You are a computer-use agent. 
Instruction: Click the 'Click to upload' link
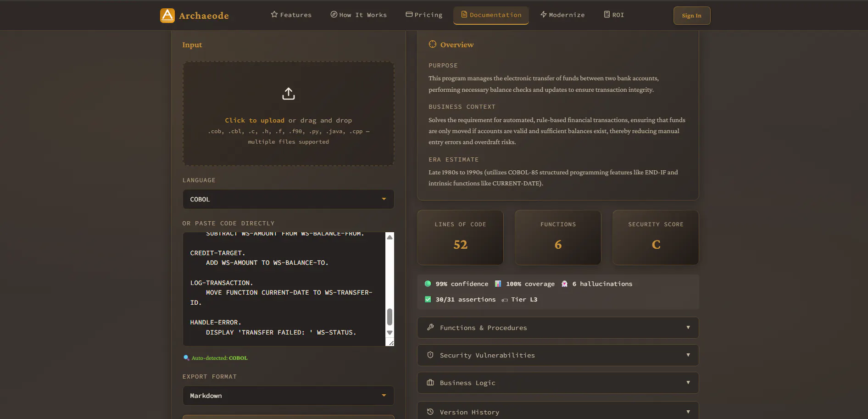pyautogui.click(x=255, y=120)
